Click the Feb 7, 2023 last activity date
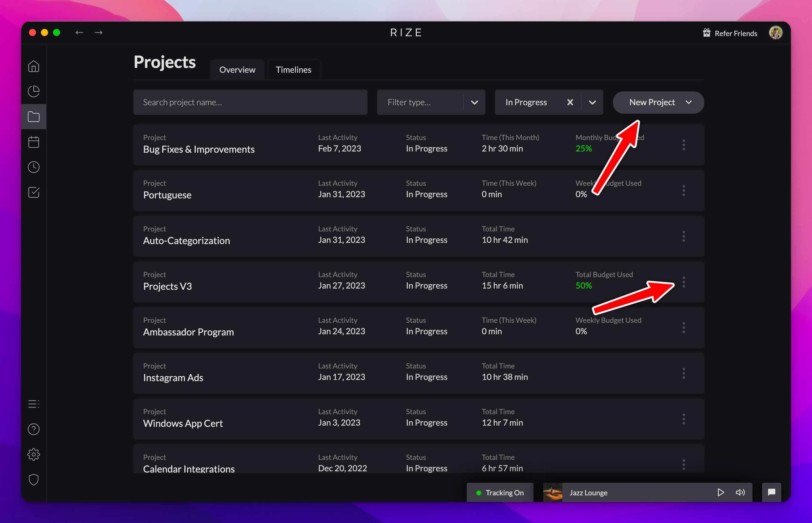The height and width of the screenshot is (523, 812). pyautogui.click(x=340, y=148)
